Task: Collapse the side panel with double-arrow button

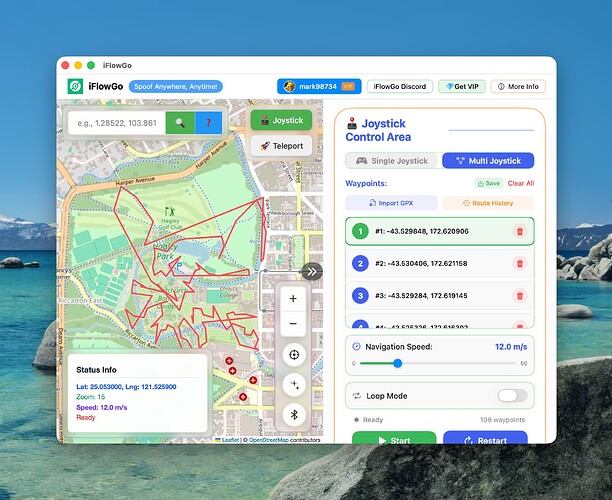Action: click(x=312, y=272)
